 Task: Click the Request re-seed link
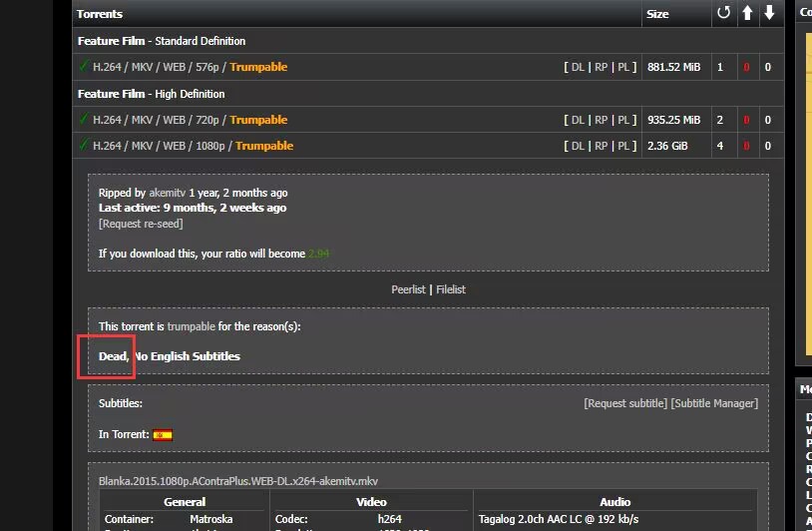coord(141,224)
